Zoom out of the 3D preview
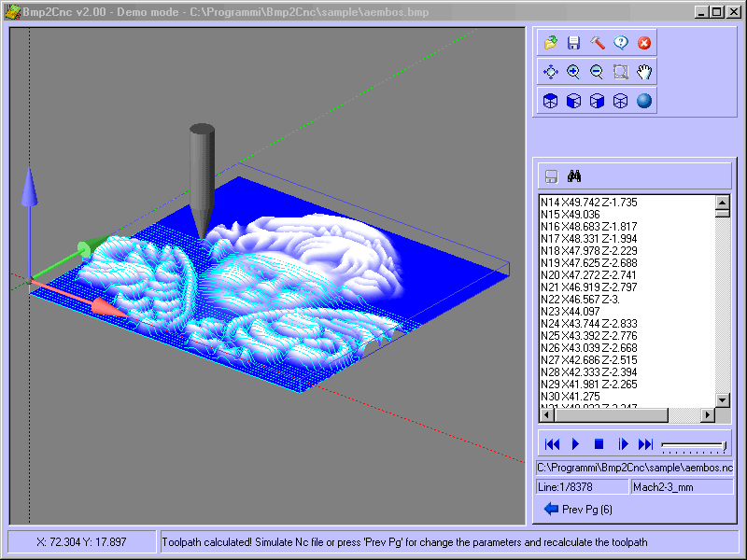 (x=596, y=71)
